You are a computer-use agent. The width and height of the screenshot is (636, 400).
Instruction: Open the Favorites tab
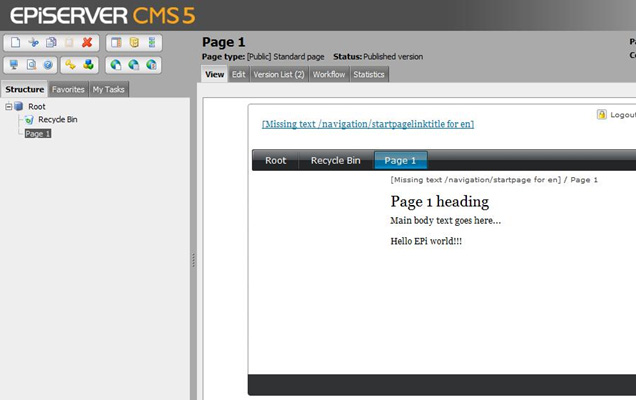[68, 89]
